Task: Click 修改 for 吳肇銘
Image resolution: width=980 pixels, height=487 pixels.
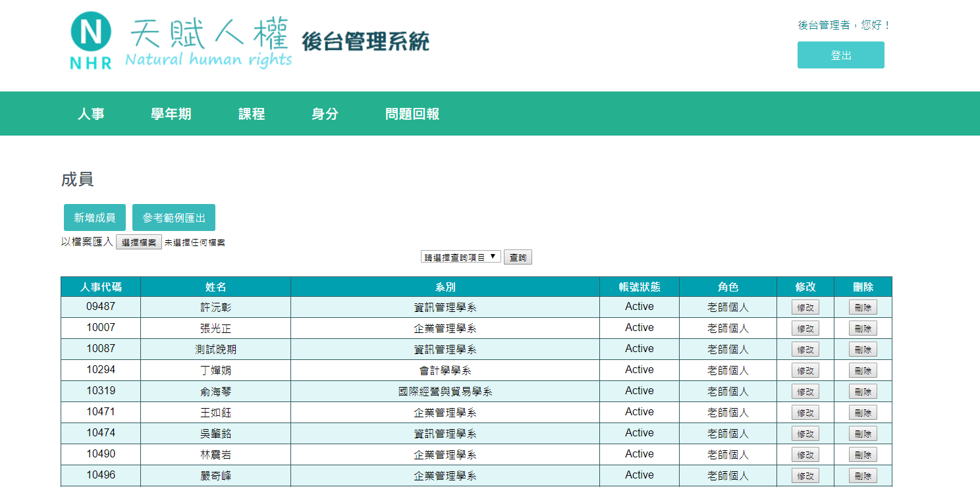Action: [805, 434]
